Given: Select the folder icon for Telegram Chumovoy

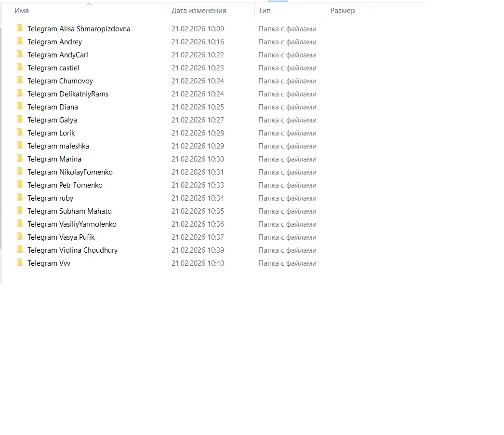Looking at the screenshot, I should click(x=20, y=81).
